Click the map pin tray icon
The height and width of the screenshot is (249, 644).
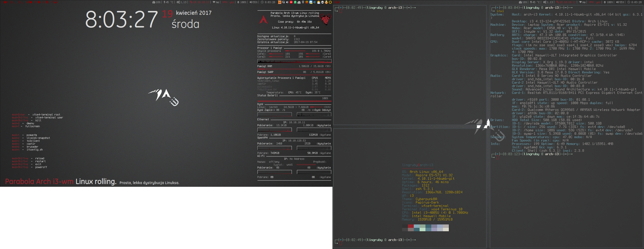[303, 2]
